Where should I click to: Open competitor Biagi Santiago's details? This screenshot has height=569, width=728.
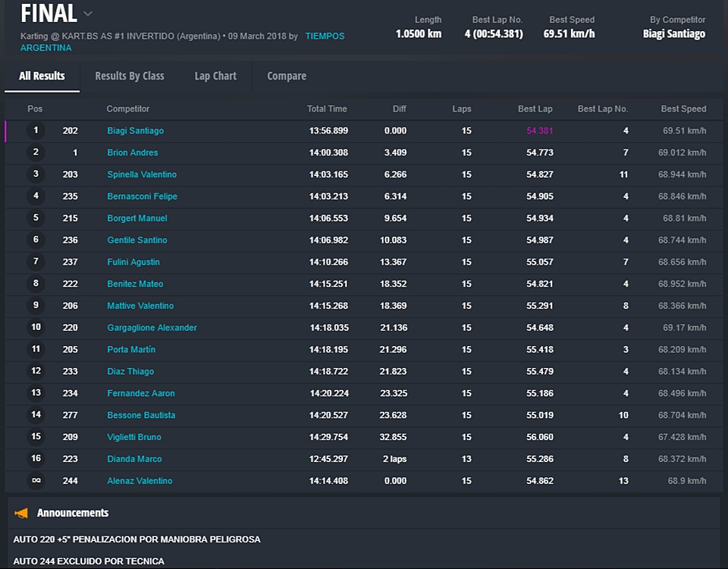135,130
